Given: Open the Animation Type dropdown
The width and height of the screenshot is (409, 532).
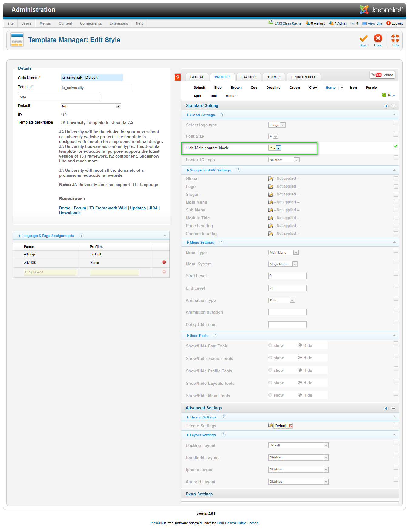Looking at the screenshot, I should click(x=282, y=300).
